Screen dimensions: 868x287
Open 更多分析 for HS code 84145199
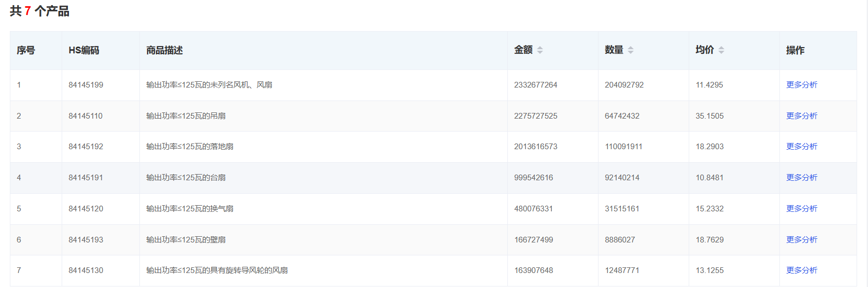tap(802, 85)
